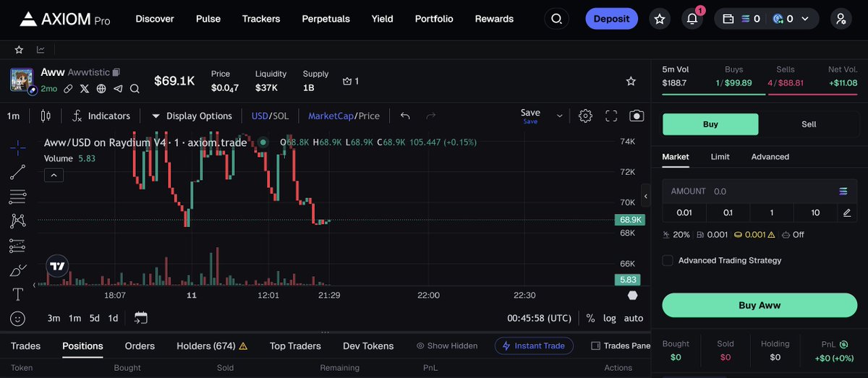Copy the Awwtistic token name

point(116,72)
